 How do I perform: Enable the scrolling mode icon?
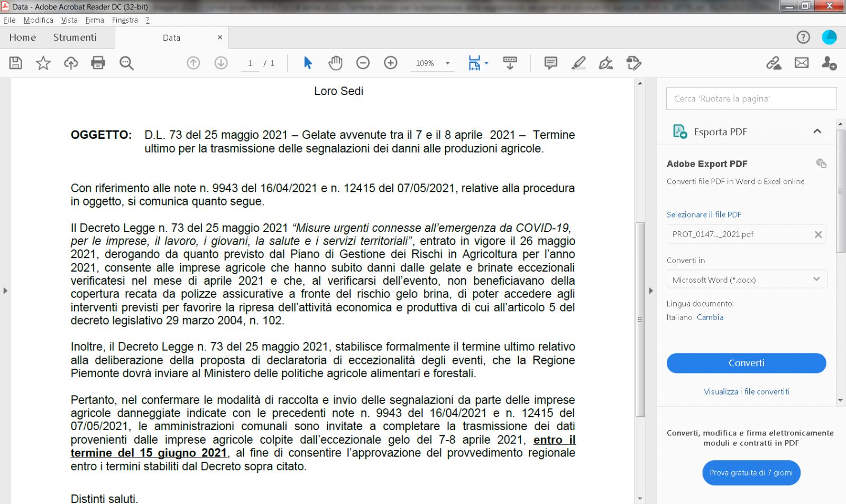(510, 63)
